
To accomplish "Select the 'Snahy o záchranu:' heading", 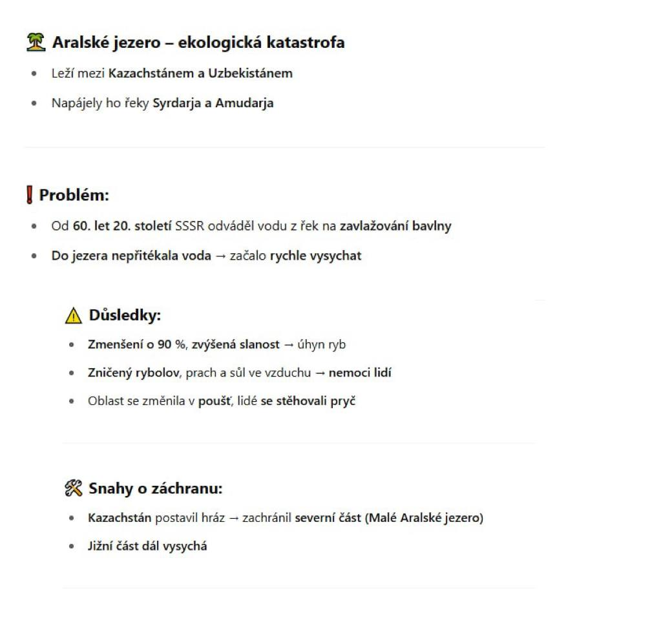I will (156, 488).
